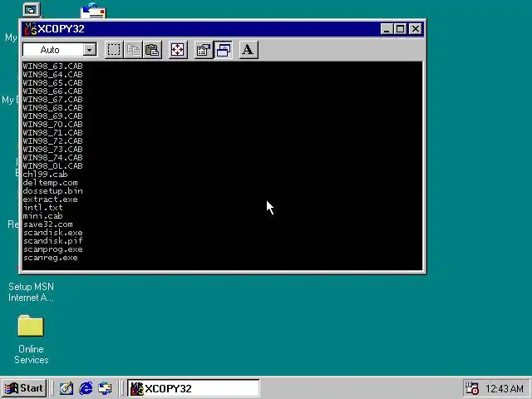Click the scandisk.pif line
This screenshot has width=532, height=399.
[52, 240]
